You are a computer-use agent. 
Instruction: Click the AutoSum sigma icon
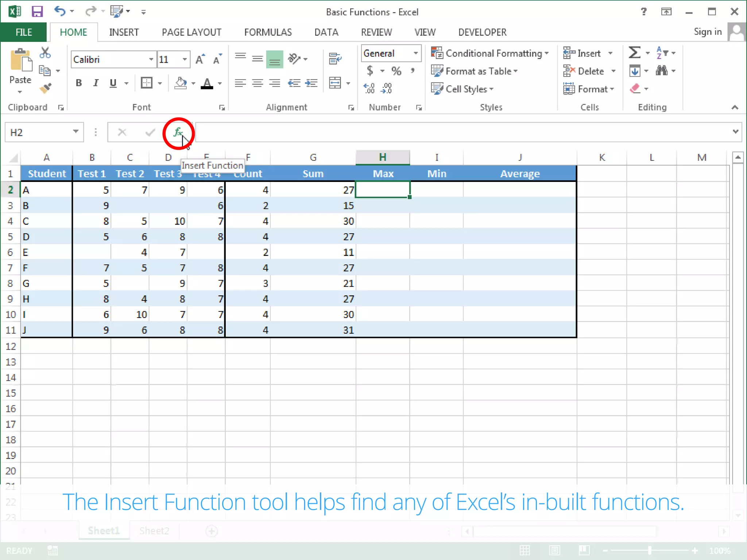pos(635,53)
